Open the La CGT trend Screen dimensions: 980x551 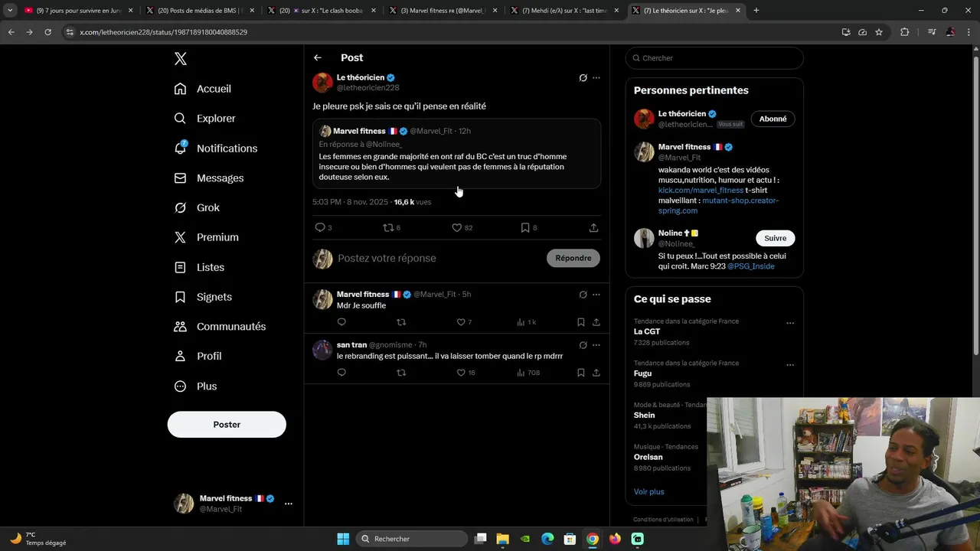coord(647,331)
